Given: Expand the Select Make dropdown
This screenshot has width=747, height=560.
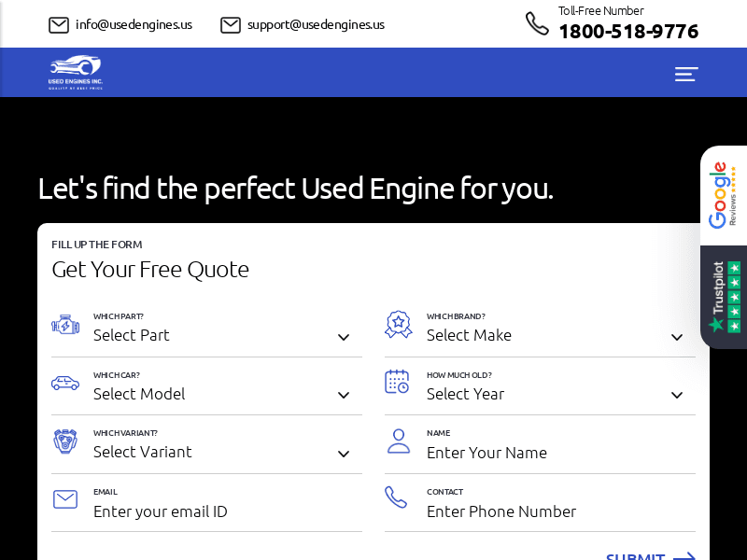Looking at the screenshot, I should pyautogui.click(x=556, y=335).
